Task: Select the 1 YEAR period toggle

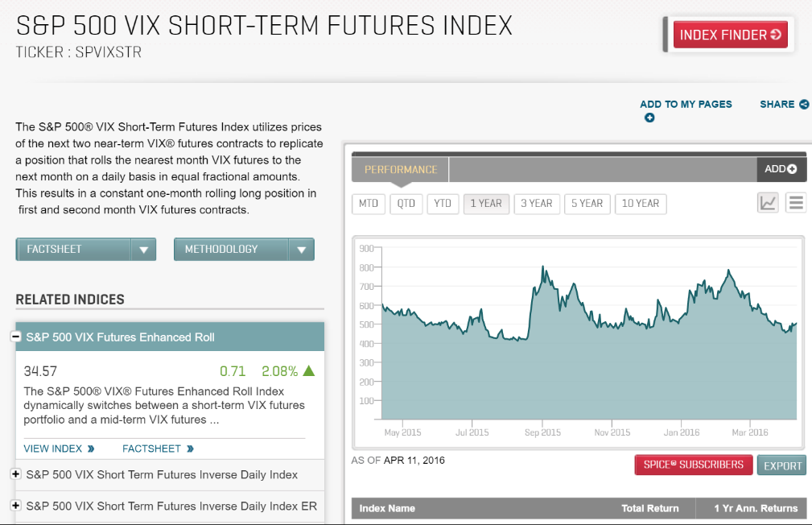Action: coord(486,204)
